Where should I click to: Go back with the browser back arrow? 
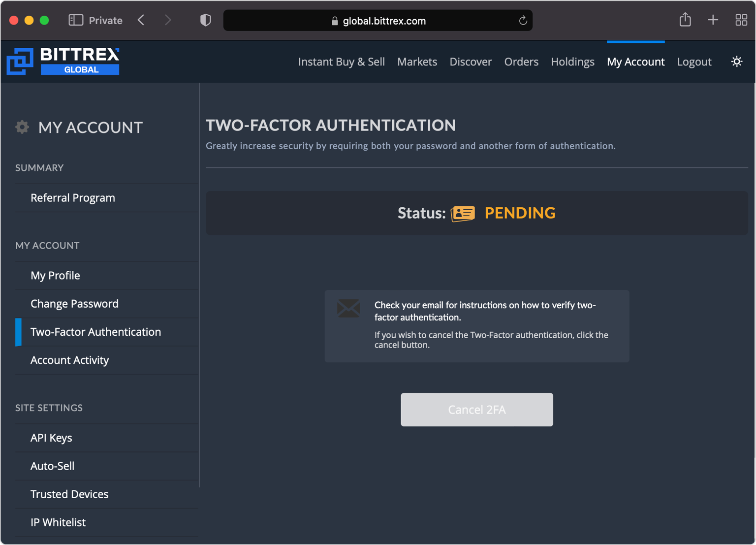pos(141,20)
